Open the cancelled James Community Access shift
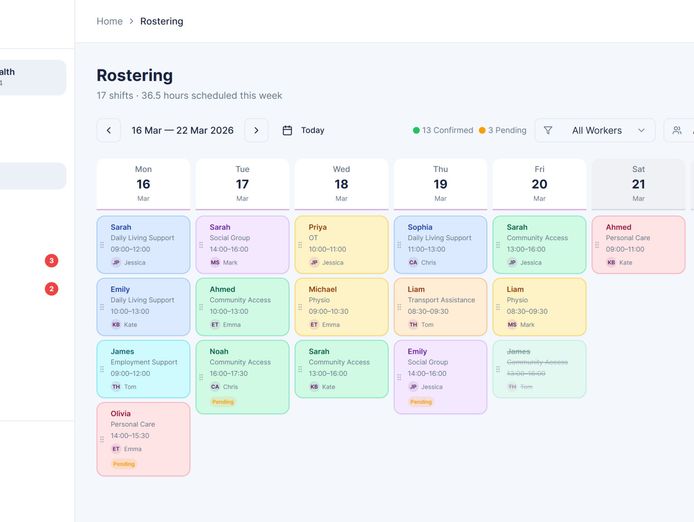 539,368
